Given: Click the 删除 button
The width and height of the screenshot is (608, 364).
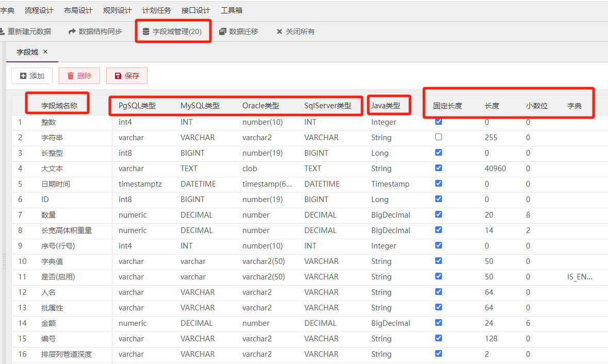Looking at the screenshot, I should [x=79, y=76].
